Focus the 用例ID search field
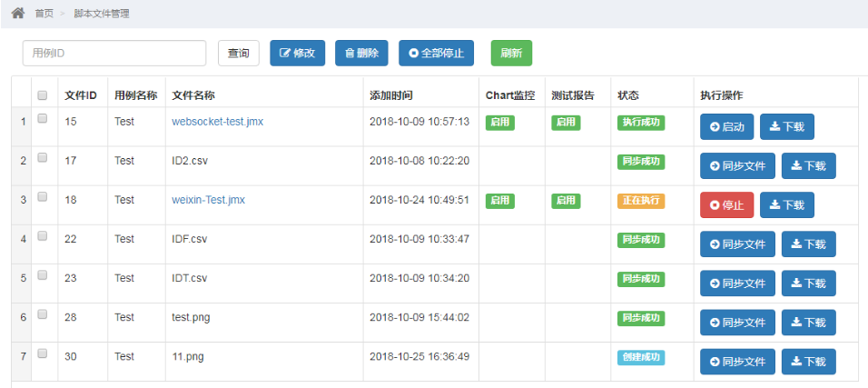 [114, 54]
